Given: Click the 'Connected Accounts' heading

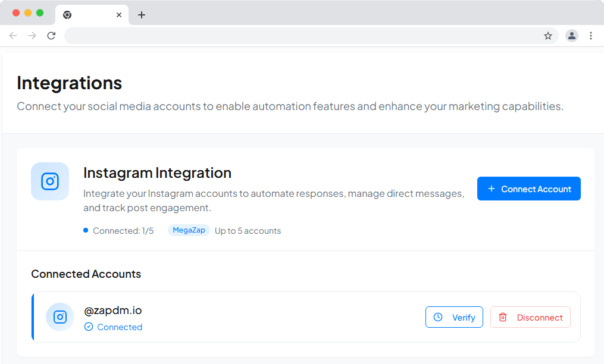Looking at the screenshot, I should 86,274.
